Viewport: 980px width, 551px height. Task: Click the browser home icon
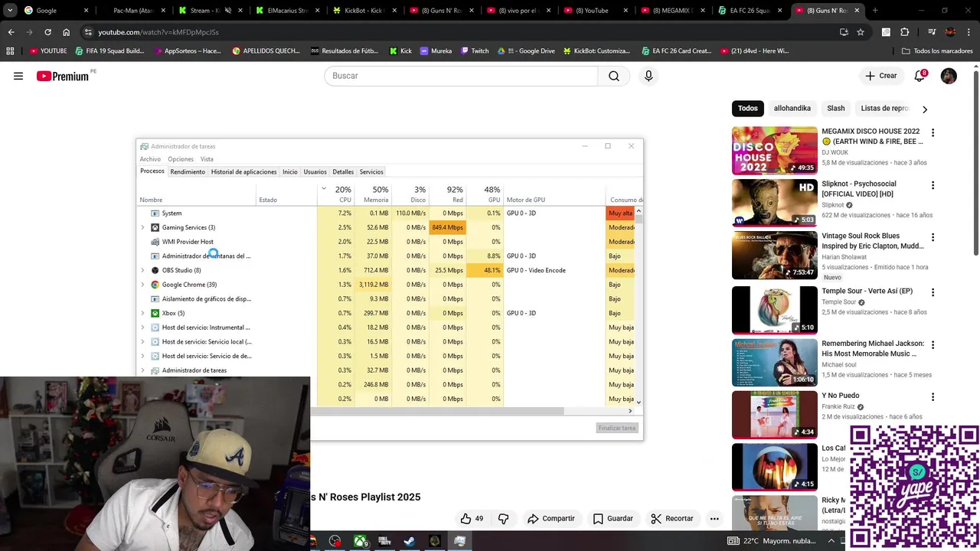[66, 32]
